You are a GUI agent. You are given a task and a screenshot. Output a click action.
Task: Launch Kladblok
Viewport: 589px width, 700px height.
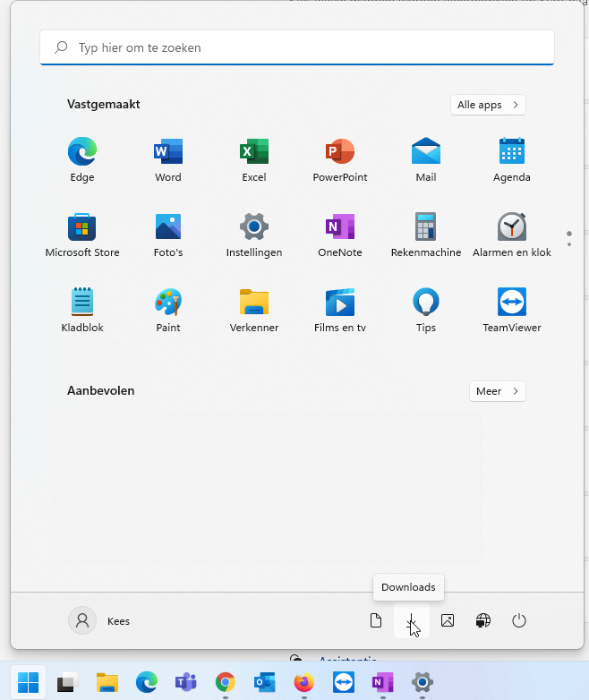[x=82, y=310]
